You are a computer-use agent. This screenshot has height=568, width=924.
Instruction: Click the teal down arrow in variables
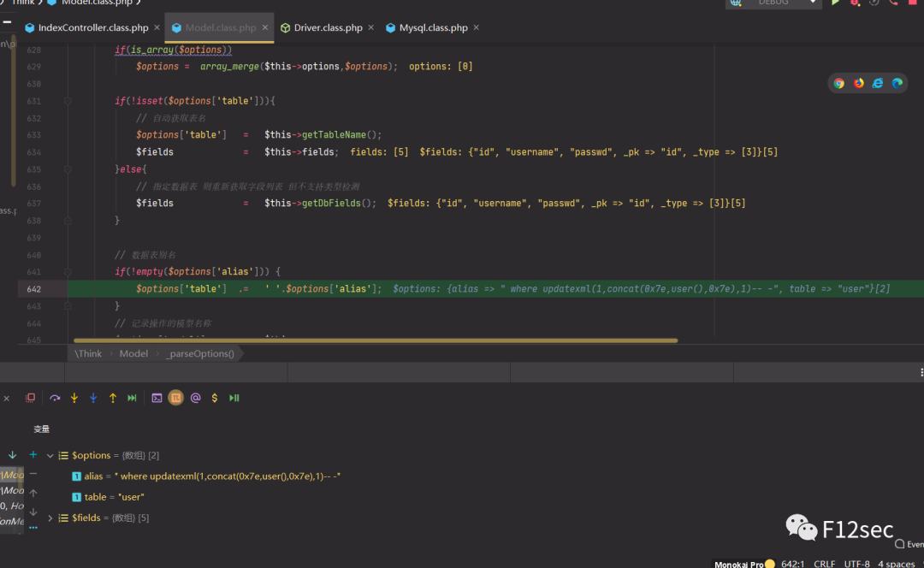click(12, 455)
